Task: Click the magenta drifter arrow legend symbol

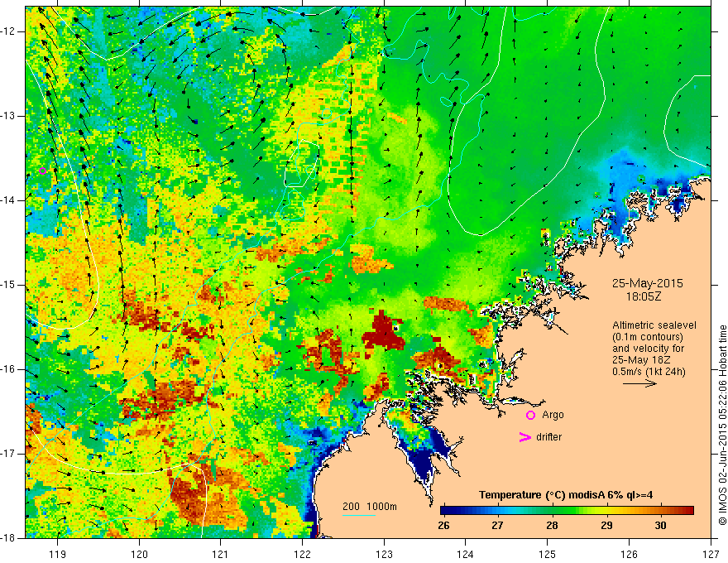Action: point(524,437)
